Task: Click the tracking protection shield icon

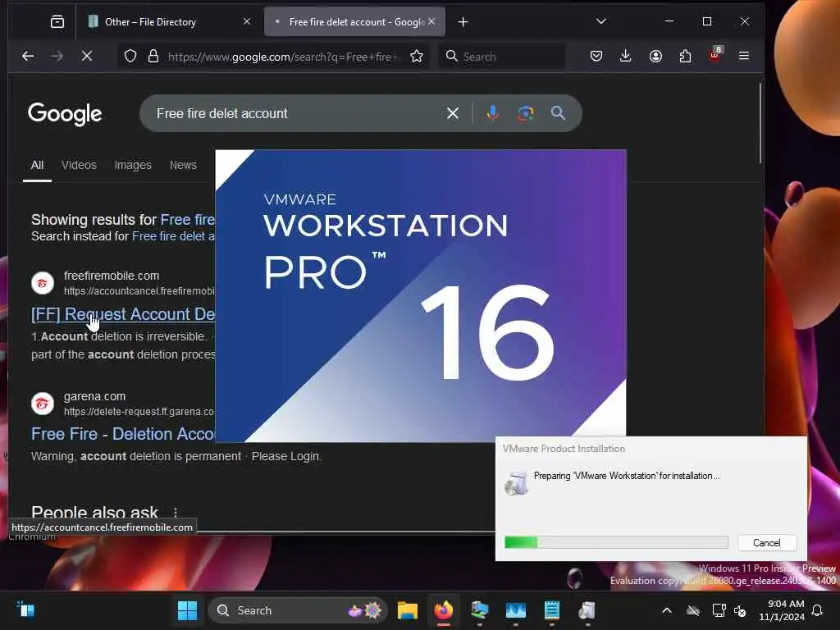Action: pos(130,57)
